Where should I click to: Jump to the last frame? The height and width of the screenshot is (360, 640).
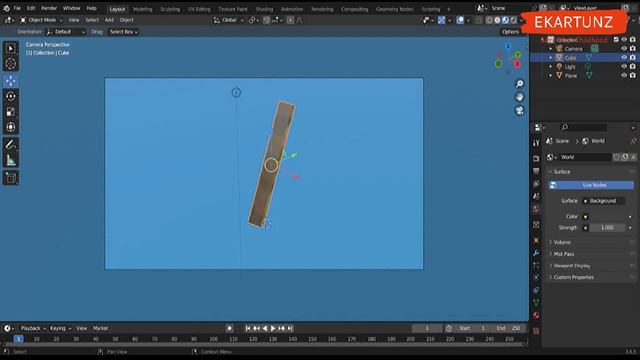(x=290, y=328)
